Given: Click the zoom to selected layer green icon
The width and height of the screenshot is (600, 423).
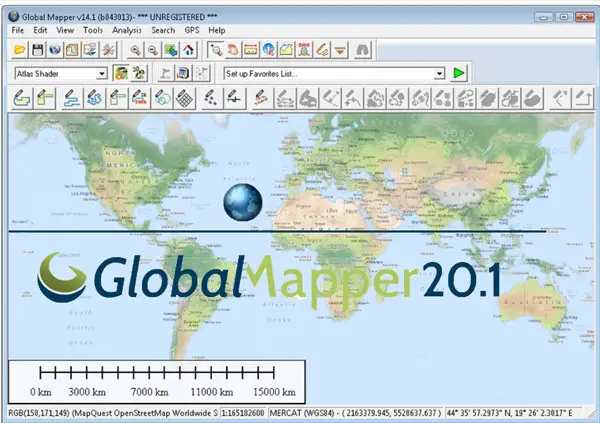Looking at the screenshot, I should coord(171,50).
